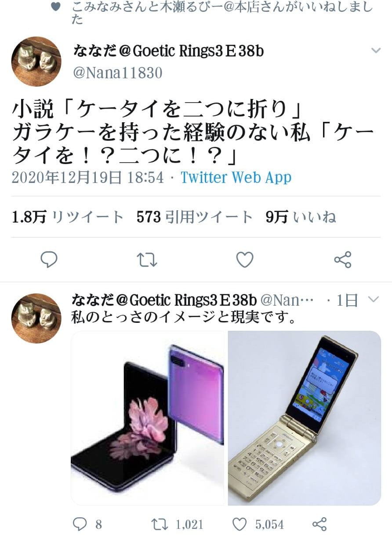The image size is (392, 541).
Task: Open the reply tweet's profile avatar
Action: [36, 318]
